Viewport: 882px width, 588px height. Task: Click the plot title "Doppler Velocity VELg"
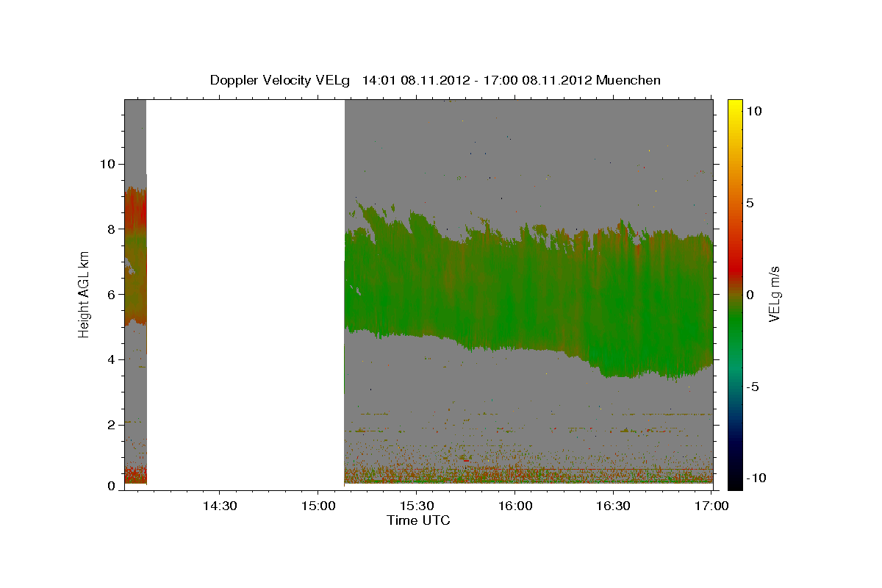click(282, 80)
